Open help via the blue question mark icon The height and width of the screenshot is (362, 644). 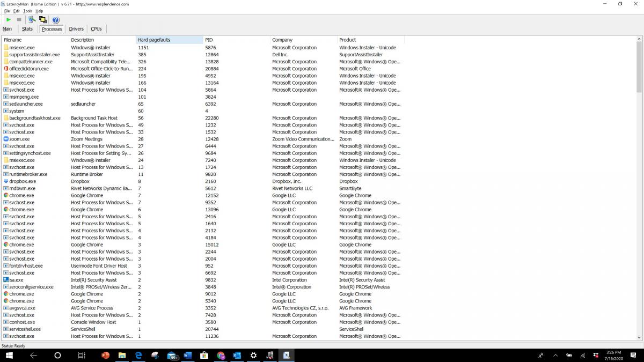(55, 20)
